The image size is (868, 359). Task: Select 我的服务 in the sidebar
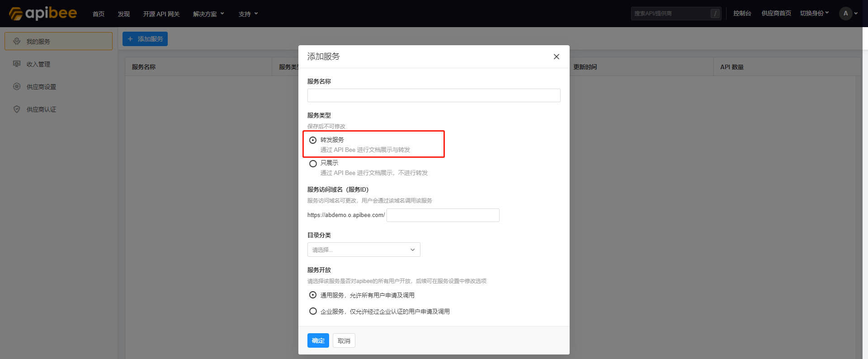[58, 41]
